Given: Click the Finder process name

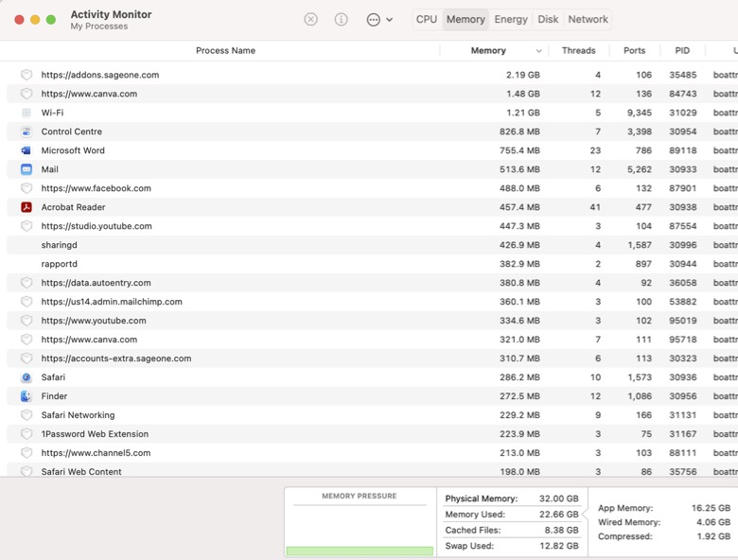Looking at the screenshot, I should 54,396.
